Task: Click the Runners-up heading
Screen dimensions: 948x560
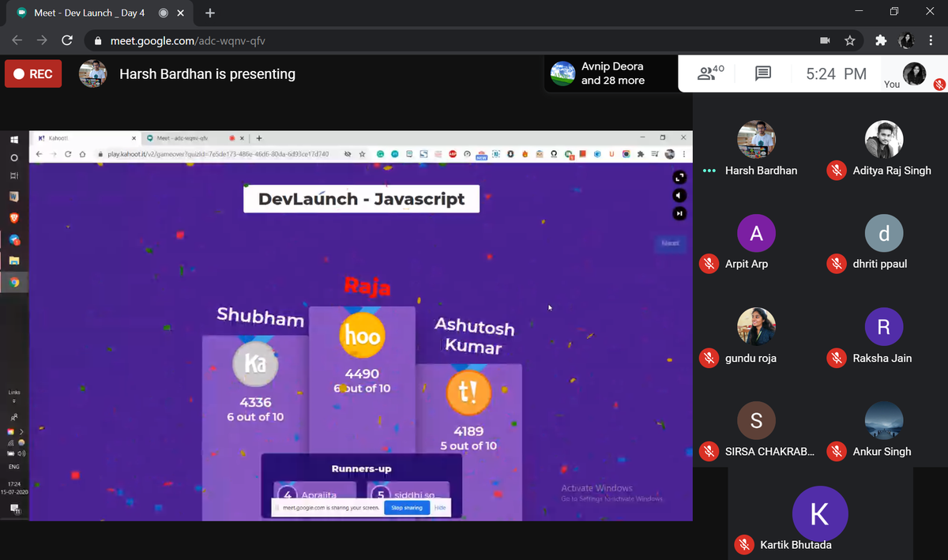Action: (362, 468)
